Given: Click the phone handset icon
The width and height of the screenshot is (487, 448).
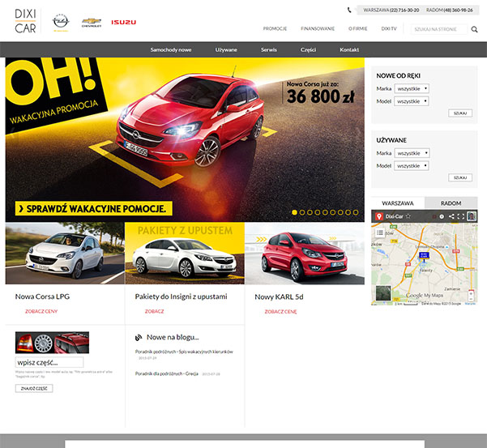Looking at the screenshot, I should click(349, 10).
